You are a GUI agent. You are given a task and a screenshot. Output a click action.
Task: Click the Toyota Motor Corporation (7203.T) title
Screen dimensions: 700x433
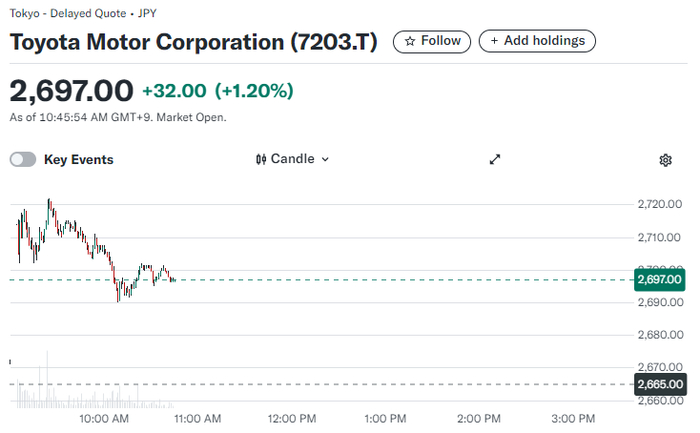coord(194,43)
